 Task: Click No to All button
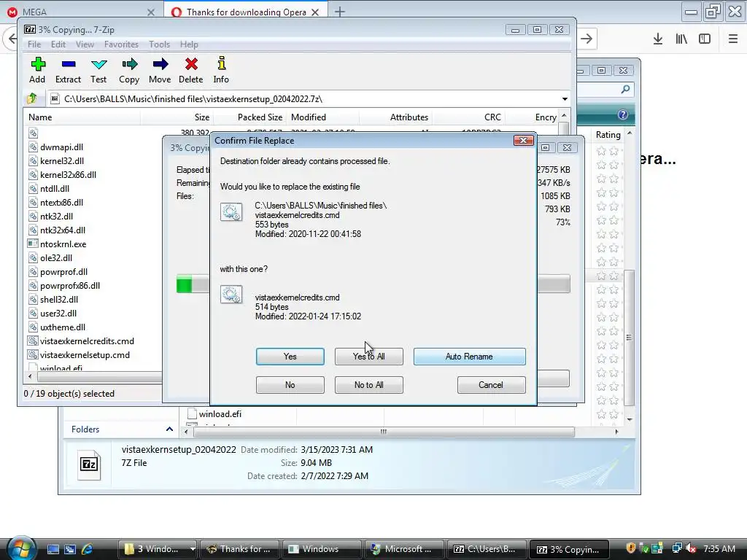coord(368,385)
